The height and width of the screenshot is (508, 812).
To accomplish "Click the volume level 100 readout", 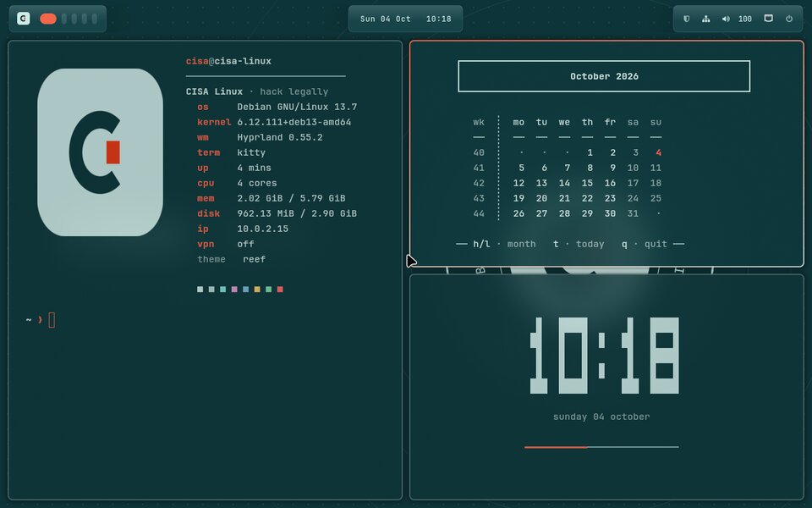I will (x=744, y=19).
